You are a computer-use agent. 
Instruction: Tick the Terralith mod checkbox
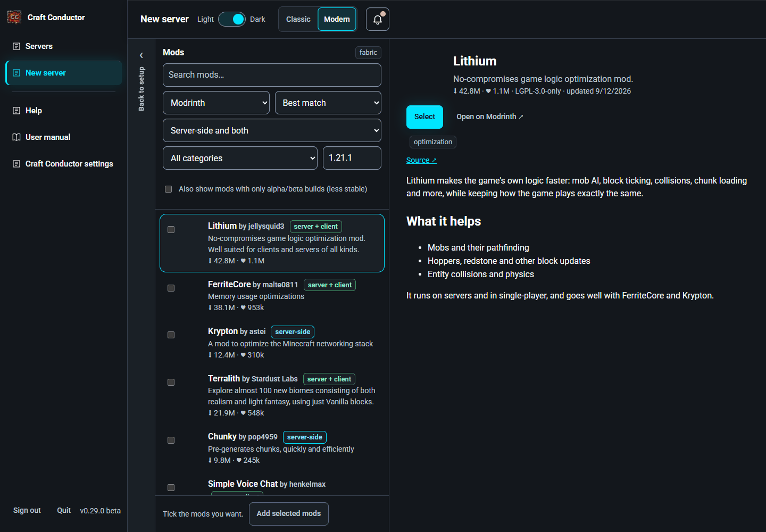(x=171, y=383)
